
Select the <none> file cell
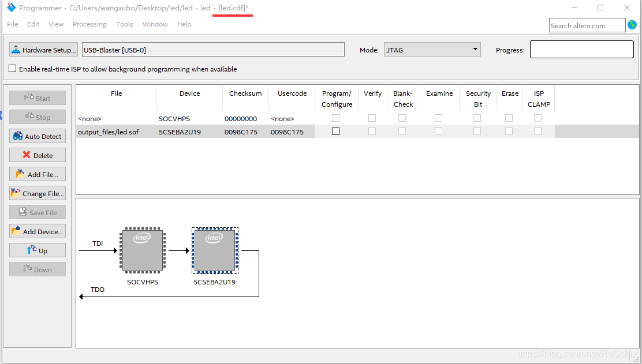pos(116,119)
